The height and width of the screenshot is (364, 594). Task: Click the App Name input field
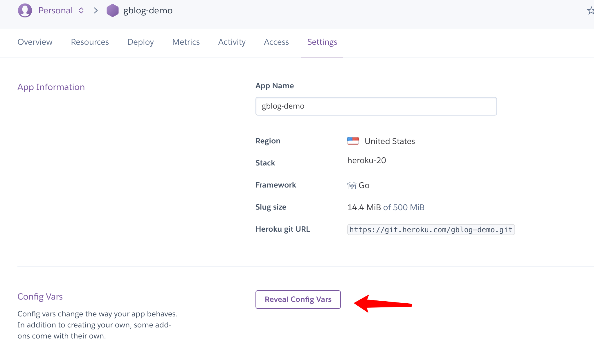(x=376, y=106)
